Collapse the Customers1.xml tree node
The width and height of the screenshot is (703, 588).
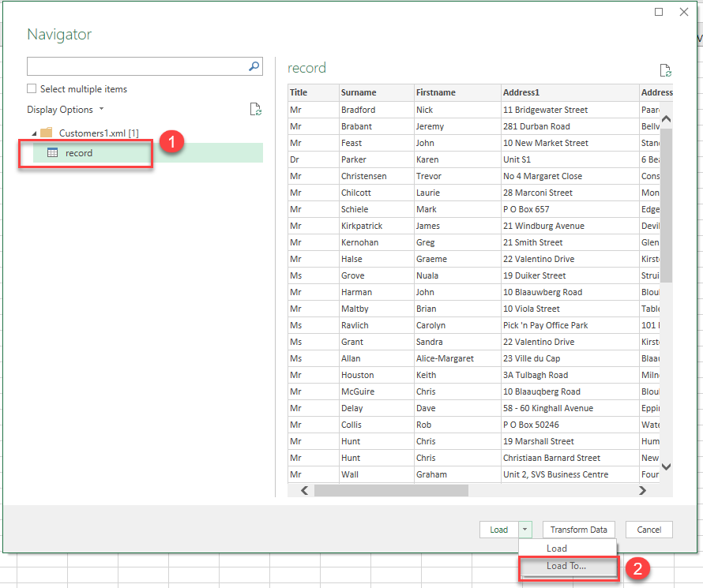coord(33,133)
